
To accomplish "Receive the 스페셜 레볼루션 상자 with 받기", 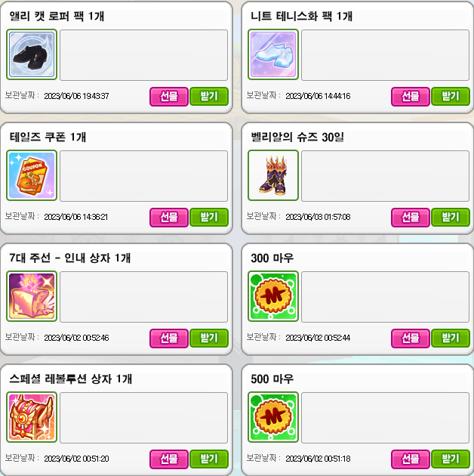I will 209,459.
